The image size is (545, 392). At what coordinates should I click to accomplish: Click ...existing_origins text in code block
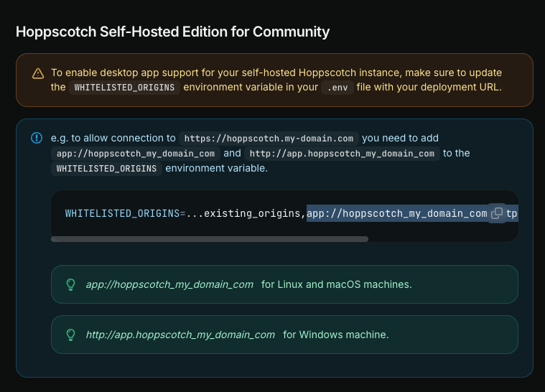pyautogui.click(x=246, y=213)
